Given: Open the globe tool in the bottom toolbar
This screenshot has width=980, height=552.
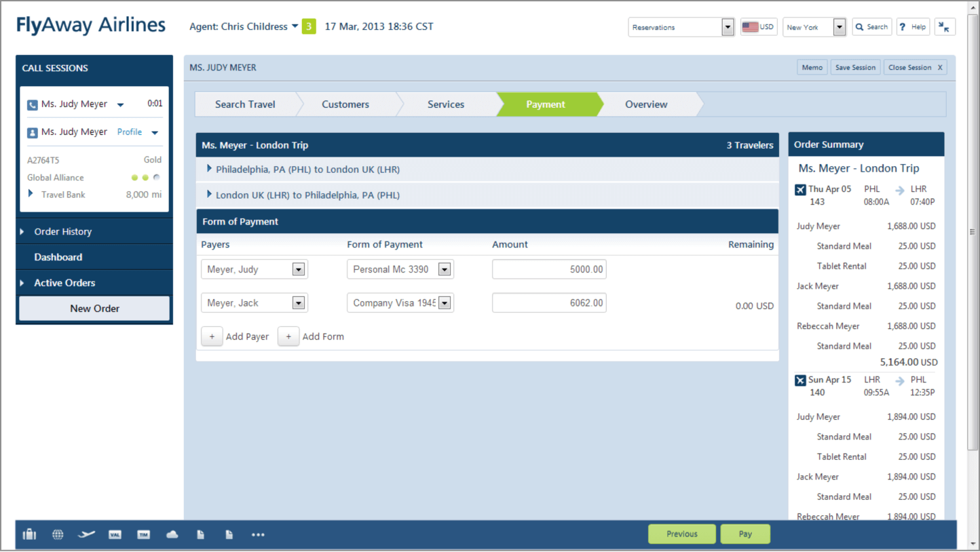Looking at the screenshot, I should pos(58,534).
